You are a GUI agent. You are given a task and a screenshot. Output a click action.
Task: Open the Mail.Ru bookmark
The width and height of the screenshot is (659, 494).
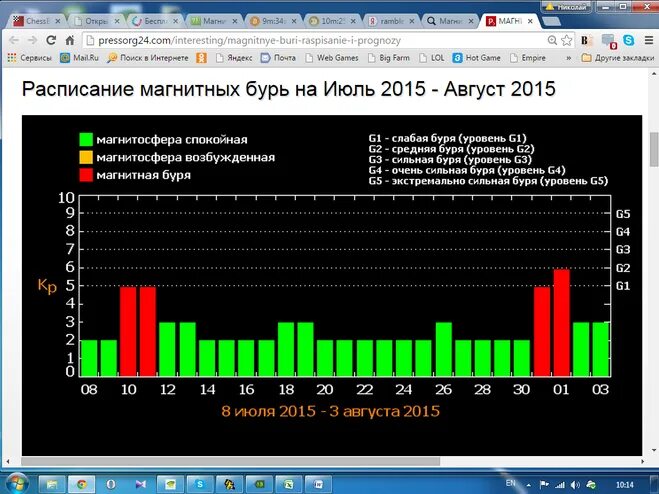79,58
